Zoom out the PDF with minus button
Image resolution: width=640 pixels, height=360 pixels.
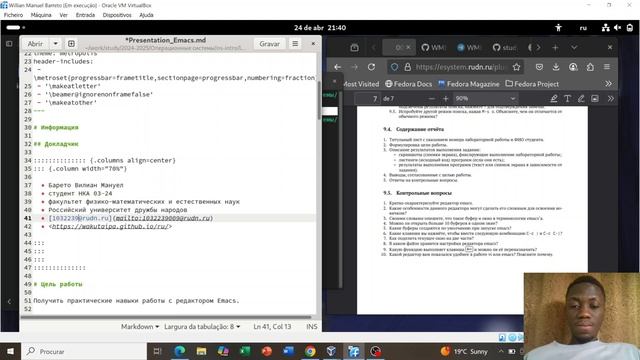tap(432, 98)
